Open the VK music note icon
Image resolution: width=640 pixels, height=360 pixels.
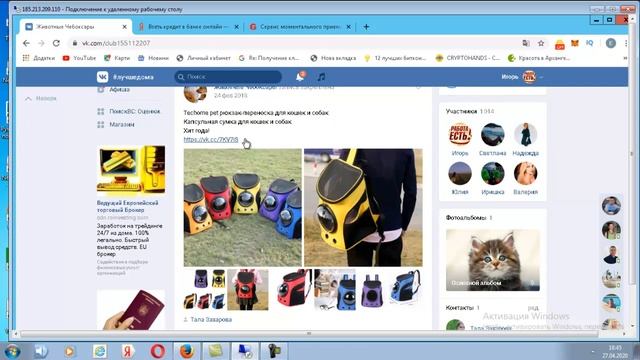click(x=321, y=77)
